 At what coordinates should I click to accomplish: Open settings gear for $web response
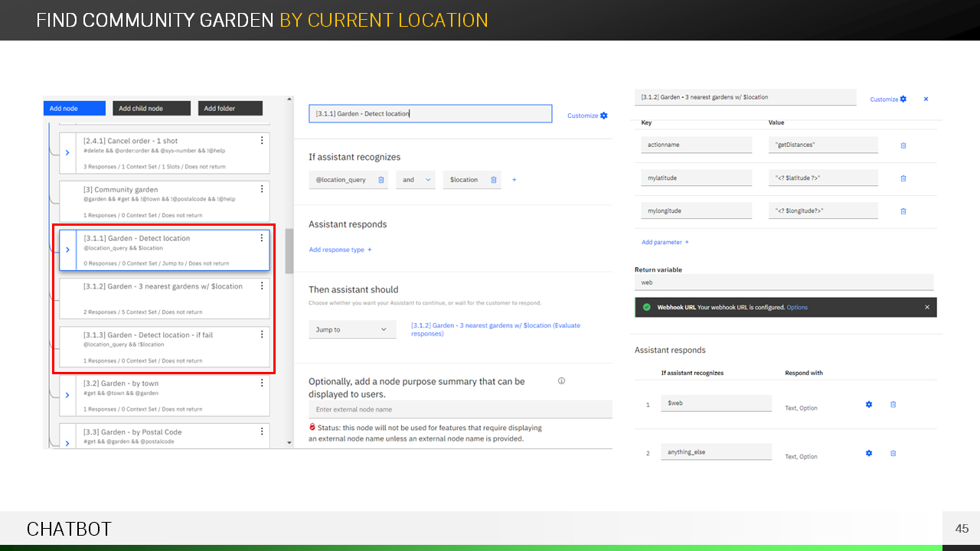tap(869, 404)
